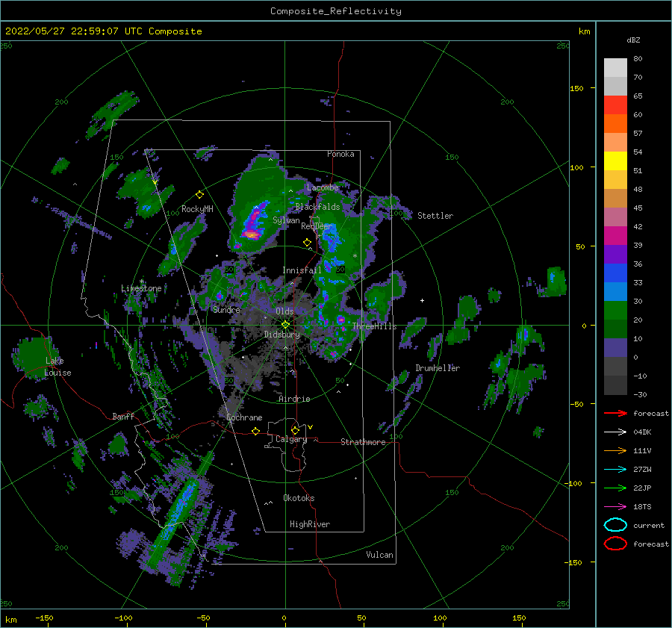Click the RockyMH label
The width and height of the screenshot is (672, 628).
197,209
